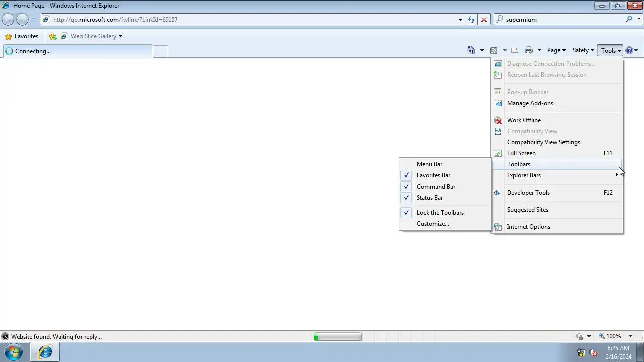
Task: Click the Refresh icon next to address bar
Action: (x=471, y=19)
